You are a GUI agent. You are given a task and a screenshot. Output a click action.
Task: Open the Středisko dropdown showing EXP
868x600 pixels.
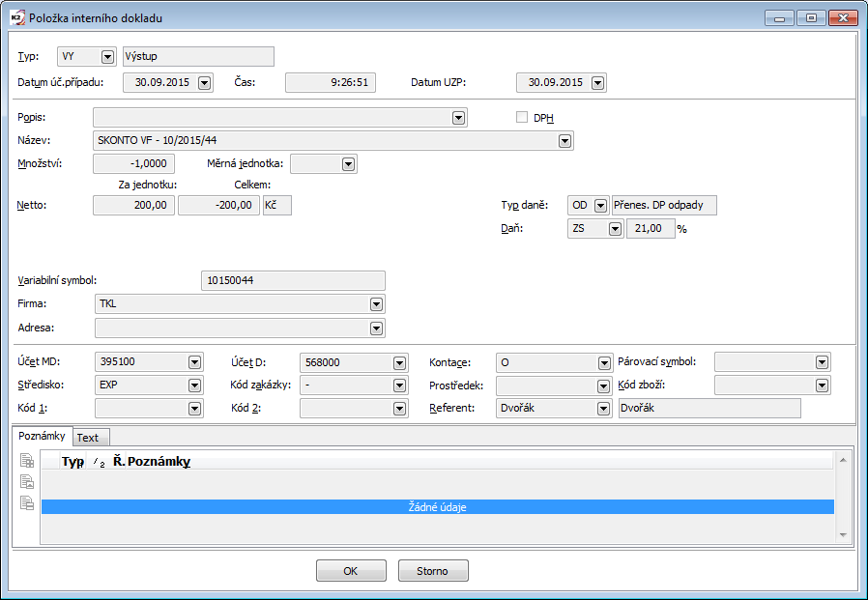(x=194, y=386)
